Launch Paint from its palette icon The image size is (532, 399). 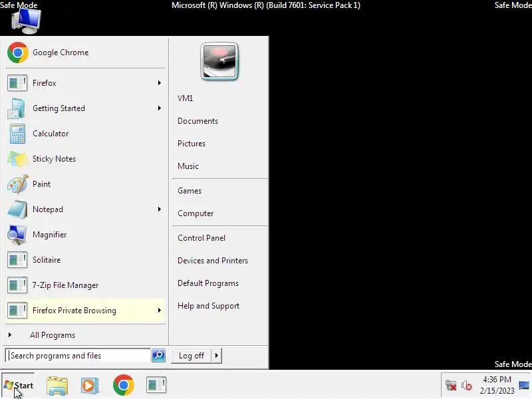pyautogui.click(x=17, y=184)
